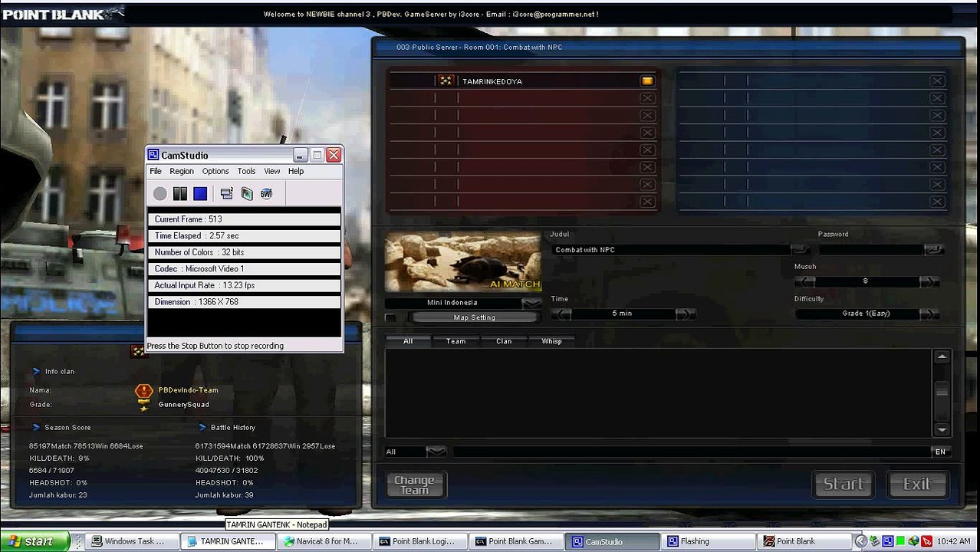Expand the Mini Indonesia map dropdown
The height and width of the screenshot is (552, 980).
pyautogui.click(x=531, y=303)
